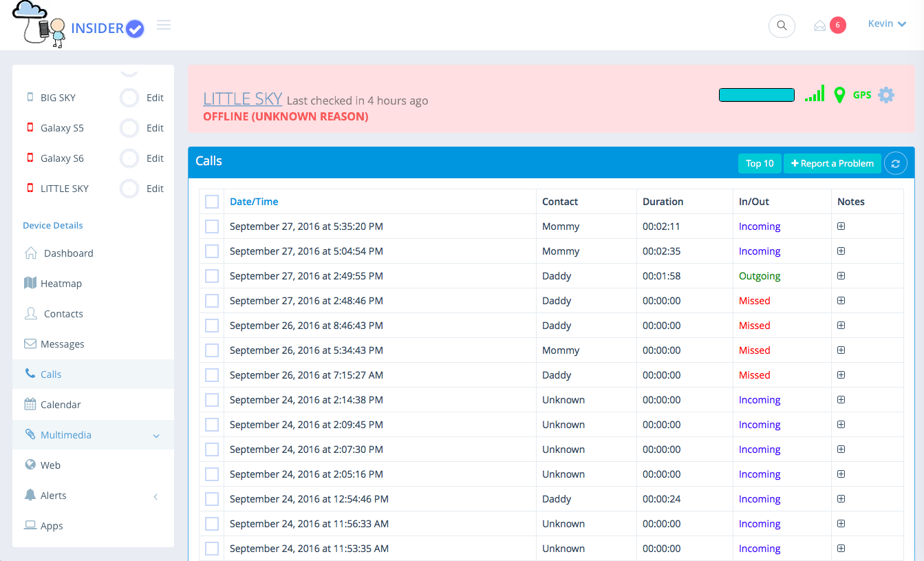This screenshot has width=924, height=561.
Task: Toggle the hamburger menu icon
Action: pos(164,25)
